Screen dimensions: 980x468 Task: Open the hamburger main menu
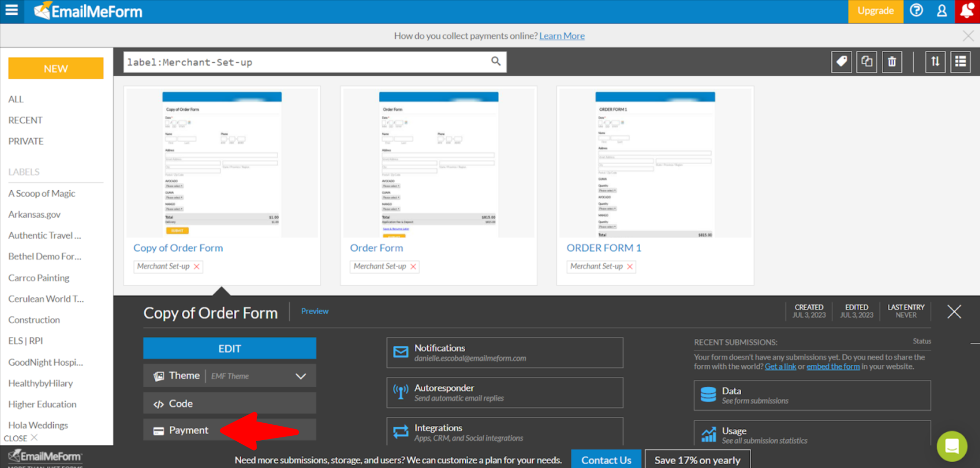(x=12, y=11)
